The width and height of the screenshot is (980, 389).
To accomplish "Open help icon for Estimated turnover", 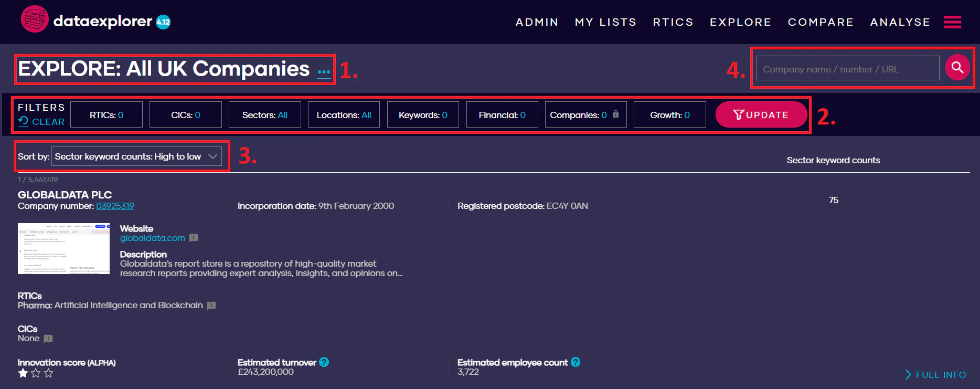I will click(324, 362).
